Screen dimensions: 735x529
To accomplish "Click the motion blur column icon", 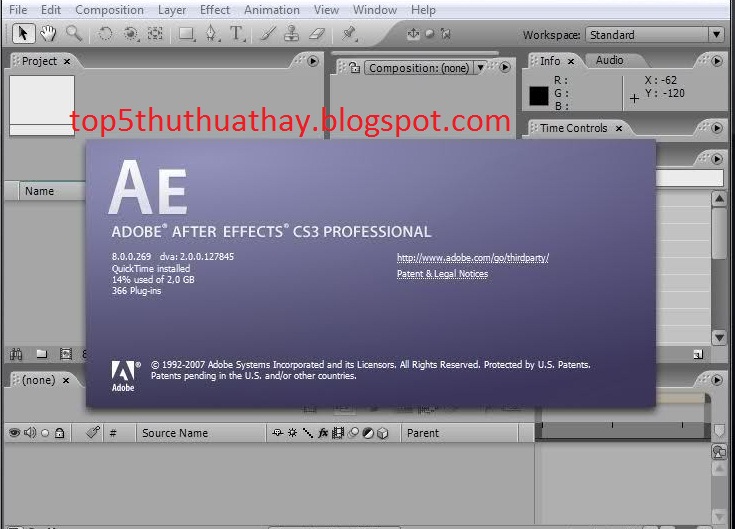I will click(354, 433).
